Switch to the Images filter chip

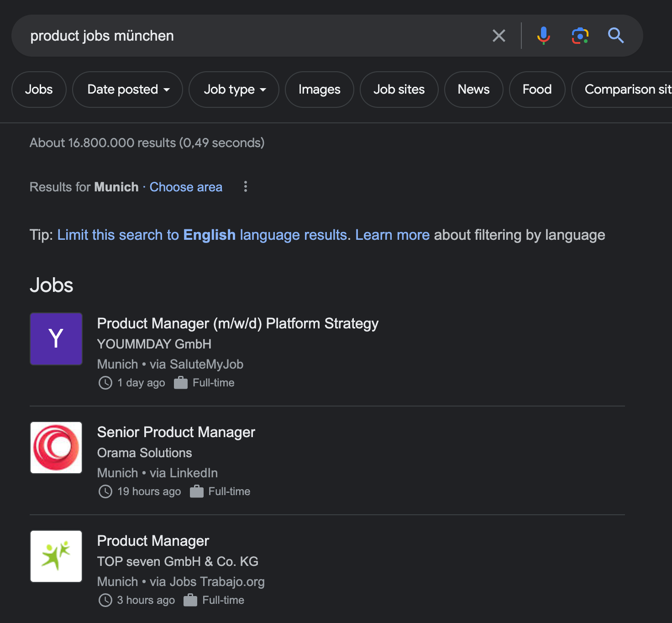(x=320, y=90)
